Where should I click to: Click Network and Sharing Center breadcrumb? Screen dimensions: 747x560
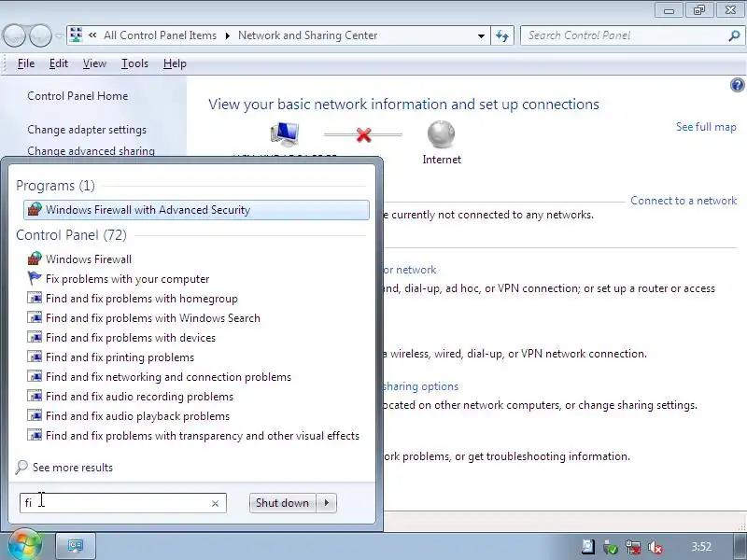coord(308,35)
